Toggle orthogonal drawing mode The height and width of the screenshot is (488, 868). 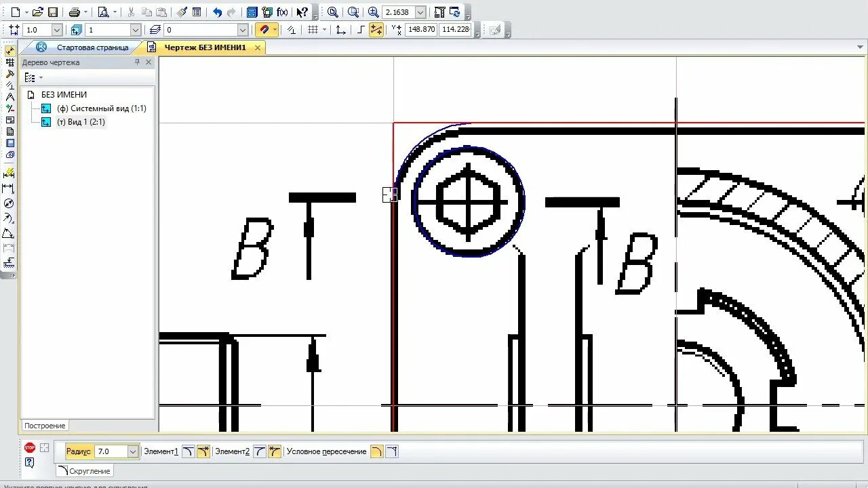[x=361, y=30]
